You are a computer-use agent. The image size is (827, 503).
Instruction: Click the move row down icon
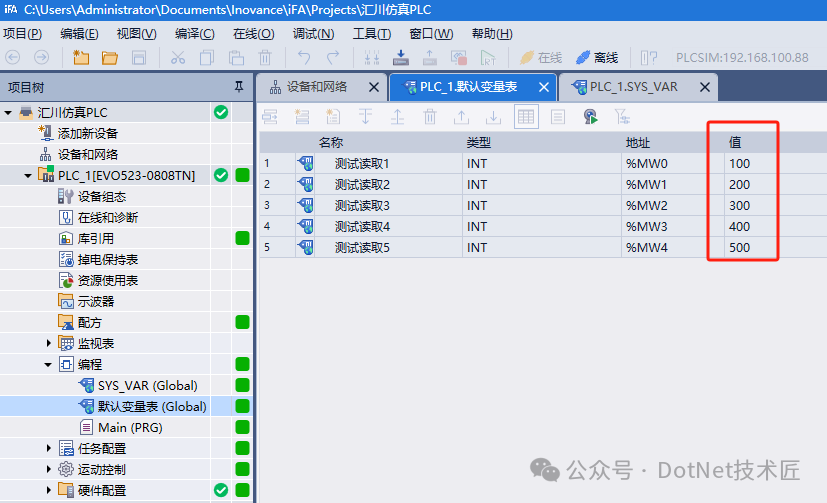pyautogui.click(x=365, y=117)
